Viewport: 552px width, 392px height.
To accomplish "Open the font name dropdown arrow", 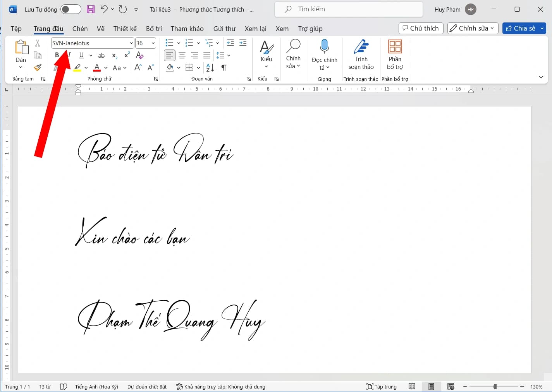I will coord(131,43).
